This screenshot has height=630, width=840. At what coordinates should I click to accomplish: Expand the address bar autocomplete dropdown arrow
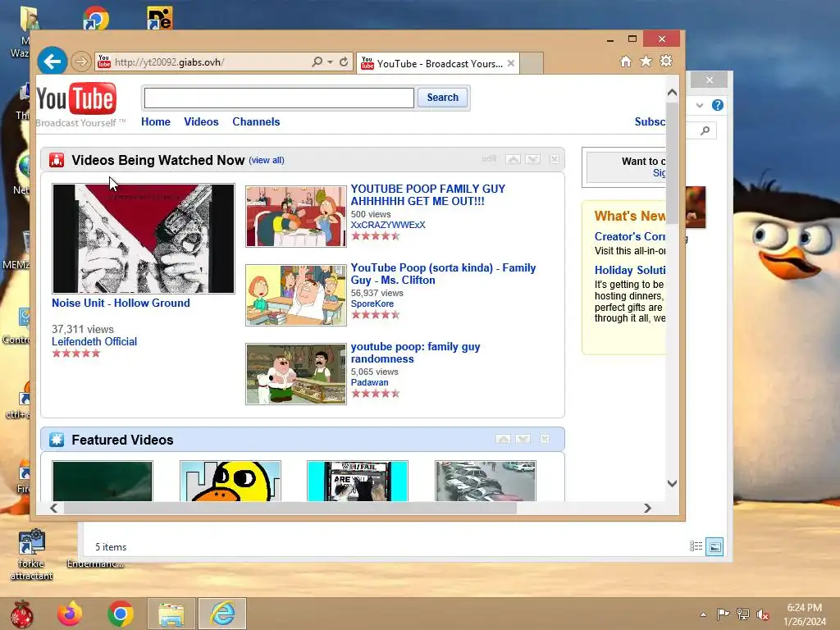point(330,62)
